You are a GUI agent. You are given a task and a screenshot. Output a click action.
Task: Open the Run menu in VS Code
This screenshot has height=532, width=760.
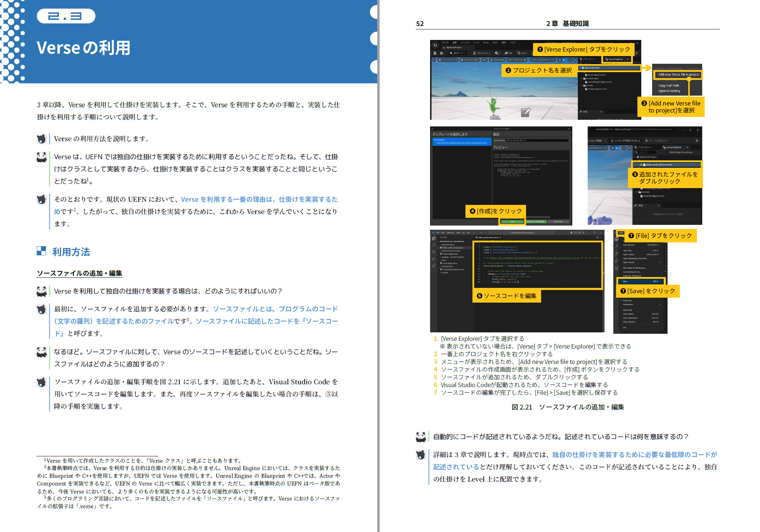(x=469, y=233)
